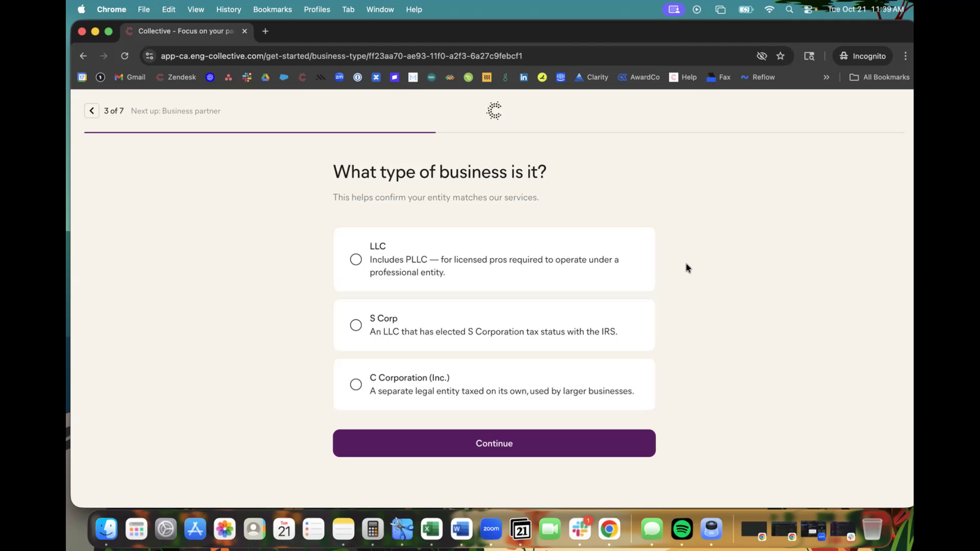The height and width of the screenshot is (551, 980).
Task: Click the Gmail bookmark
Action: tap(130, 78)
